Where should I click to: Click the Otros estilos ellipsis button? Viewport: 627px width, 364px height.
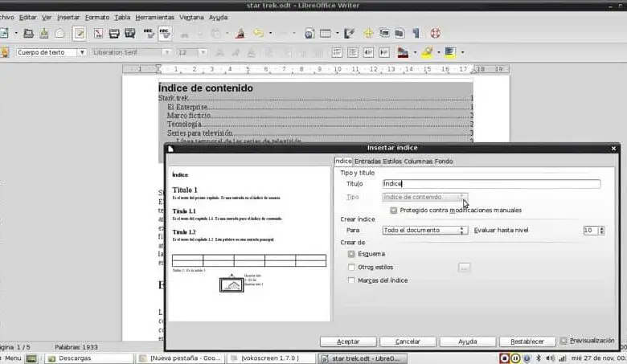(464, 268)
